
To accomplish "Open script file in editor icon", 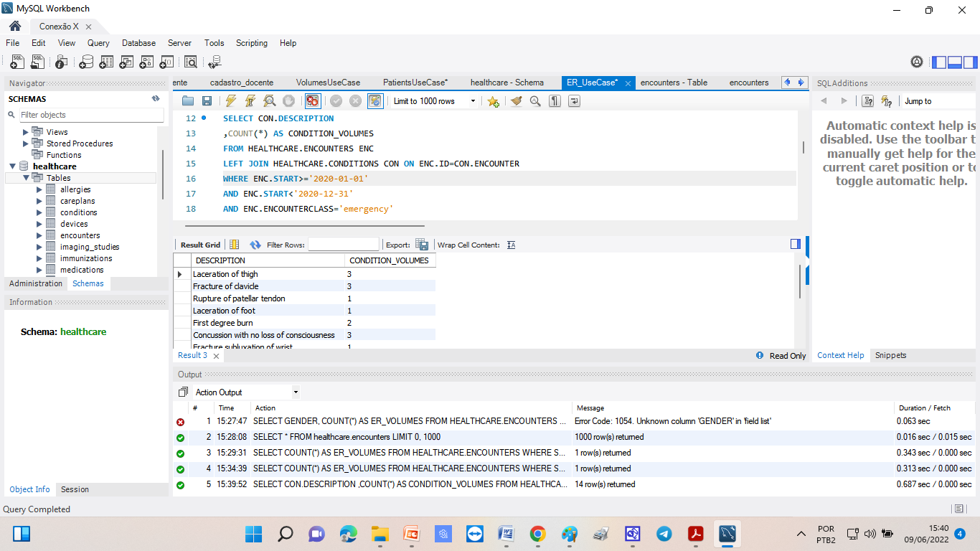I will coord(188,101).
